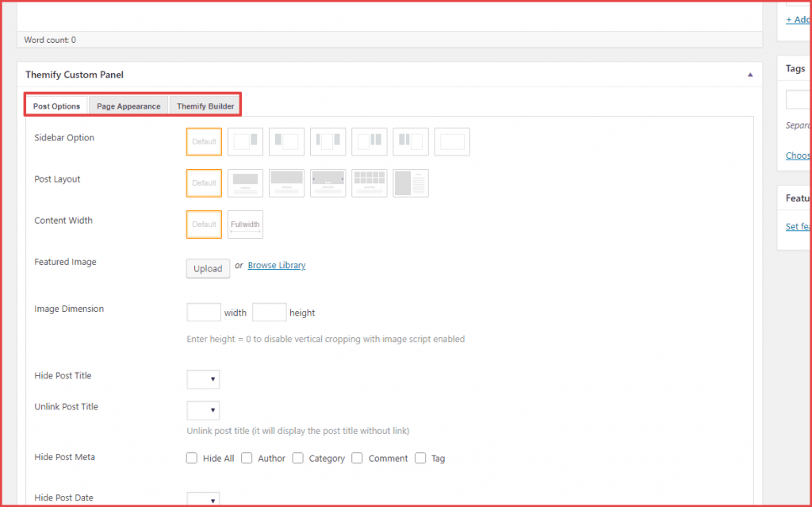Choose the post layout with small boxed image
Image resolution: width=812 pixels, height=507 pixels.
point(246,183)
